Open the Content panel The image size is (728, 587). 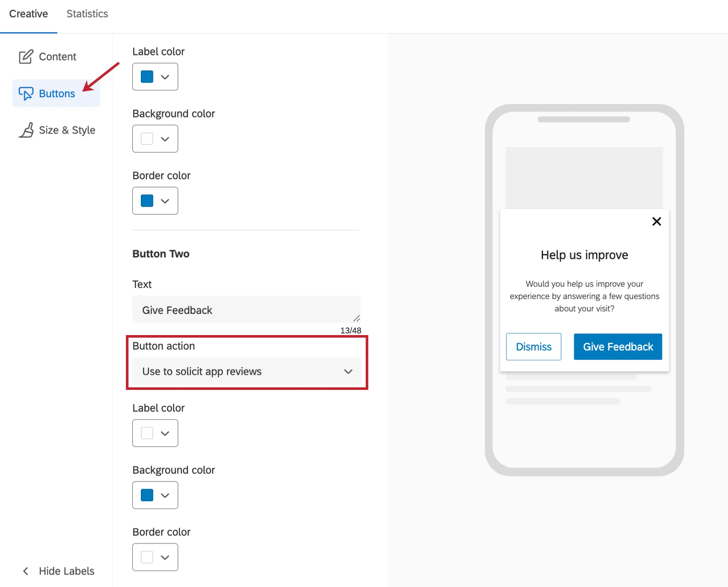click(57, 56)
